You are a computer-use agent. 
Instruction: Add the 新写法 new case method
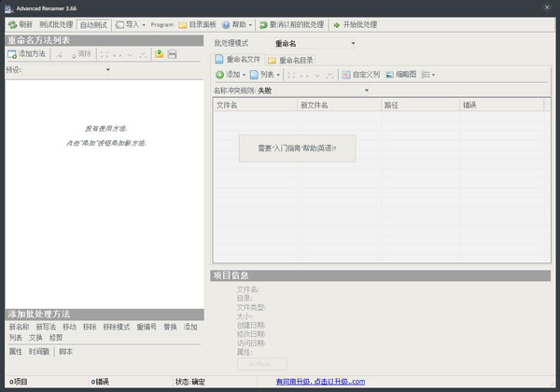click(x=46, y=327)
